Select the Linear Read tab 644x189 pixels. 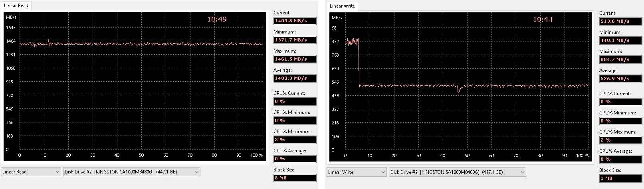[16, 6]
